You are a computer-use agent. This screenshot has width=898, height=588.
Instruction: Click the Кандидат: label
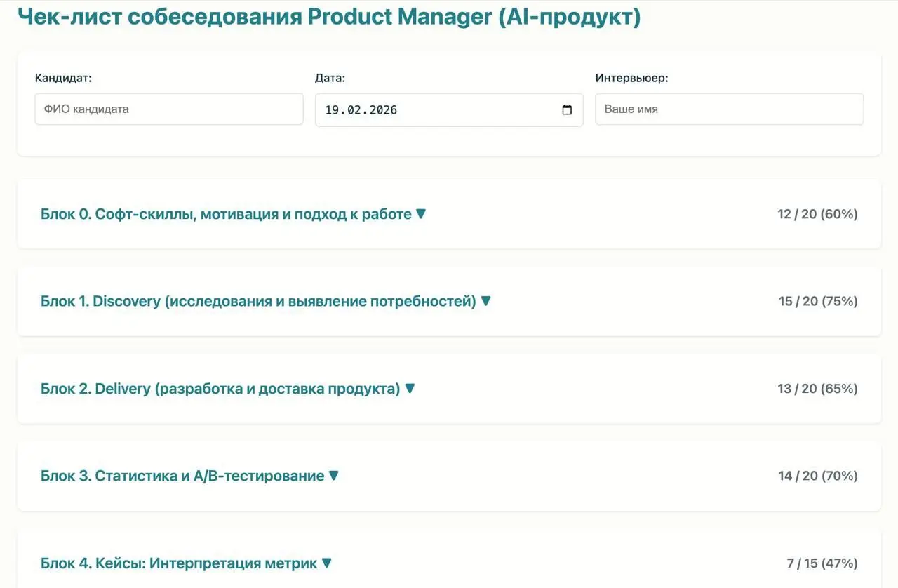pyautogui.click(x=63, y=78)
